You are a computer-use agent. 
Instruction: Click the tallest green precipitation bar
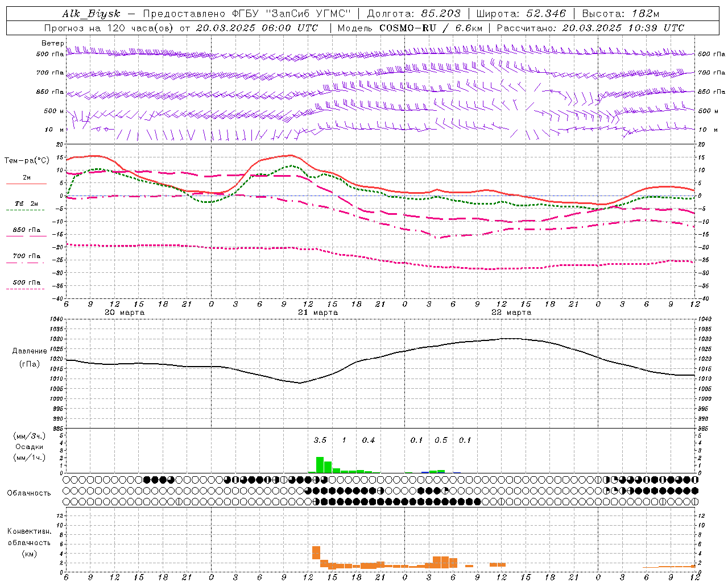click(320, 465)
